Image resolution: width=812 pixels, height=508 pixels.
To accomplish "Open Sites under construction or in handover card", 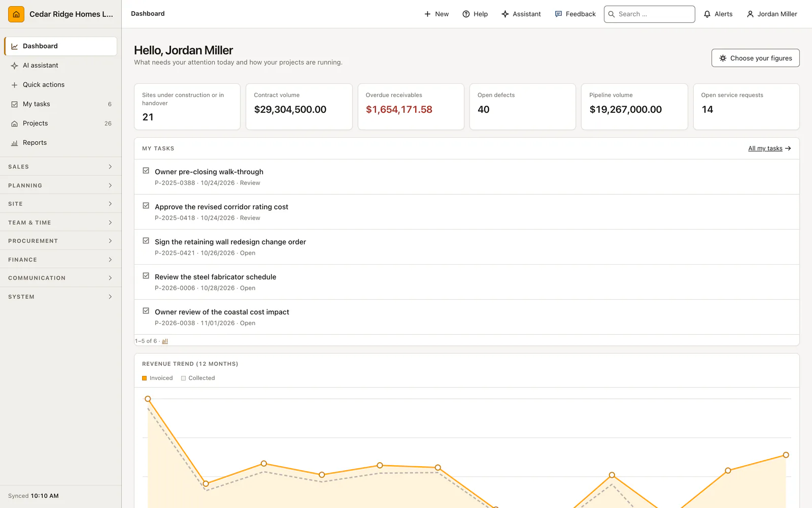I will [x=187, y=107].
